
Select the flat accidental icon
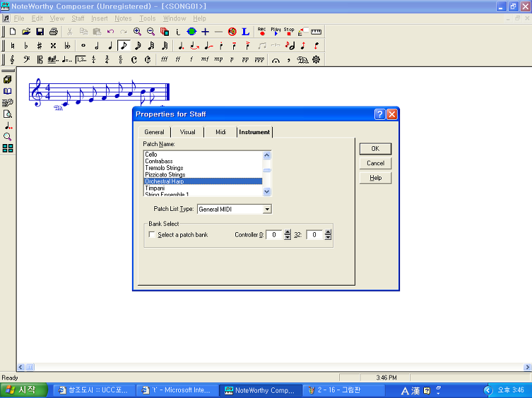point(26,45)
